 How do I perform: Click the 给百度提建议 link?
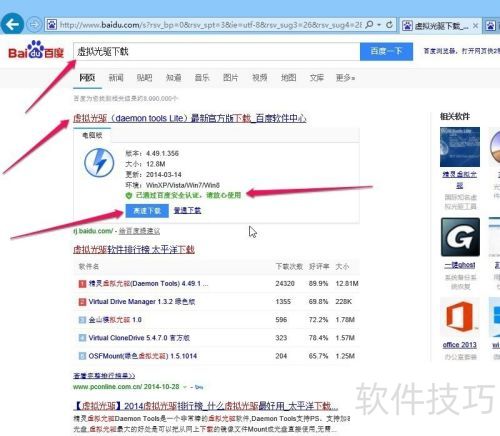pos(139,231)
